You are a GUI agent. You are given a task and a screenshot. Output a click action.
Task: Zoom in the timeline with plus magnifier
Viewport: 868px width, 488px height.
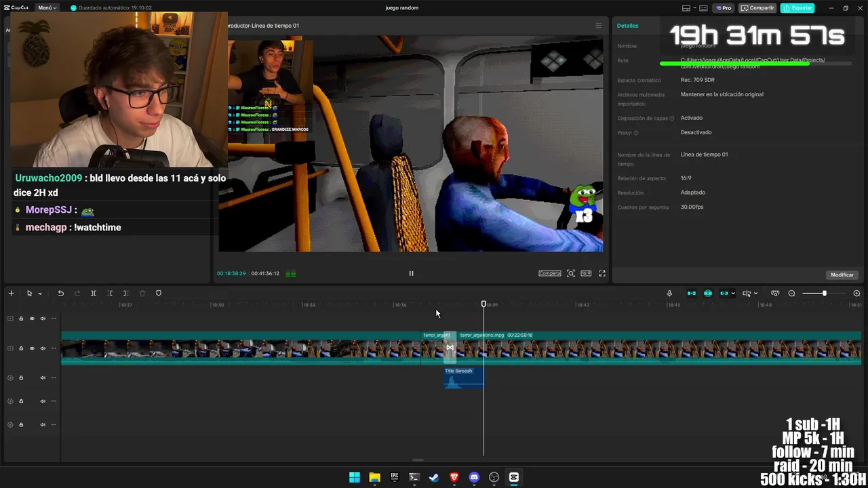[x=856, y=293]
